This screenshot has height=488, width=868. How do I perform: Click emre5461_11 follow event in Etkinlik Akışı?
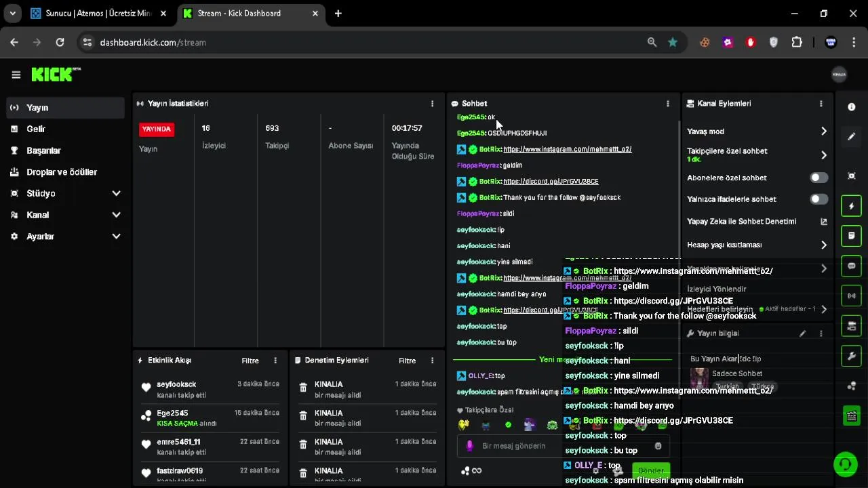pos(210,447)
